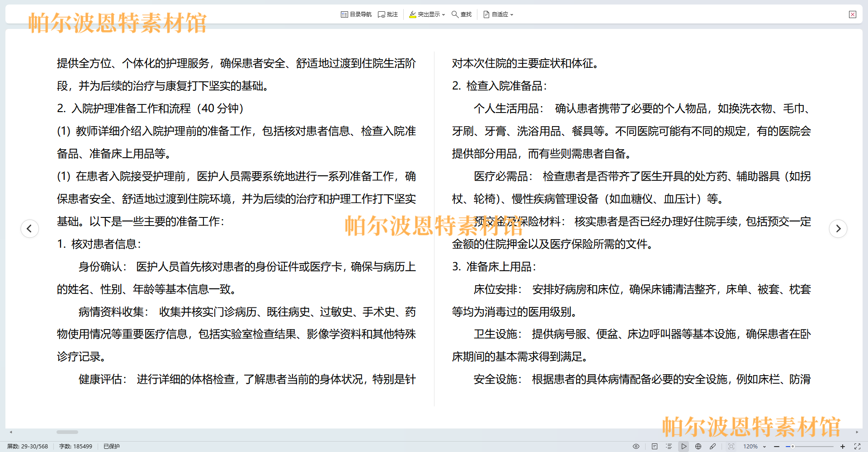Click the '医疗必需品:' label text

pos(503,176)
